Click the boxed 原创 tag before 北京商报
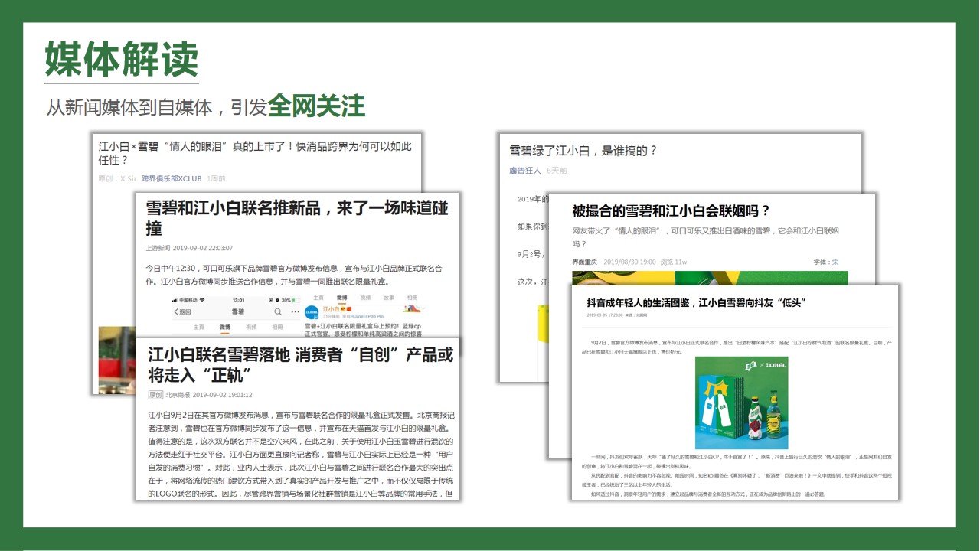Viewport: 980px width, 551px height. point(155,395)
